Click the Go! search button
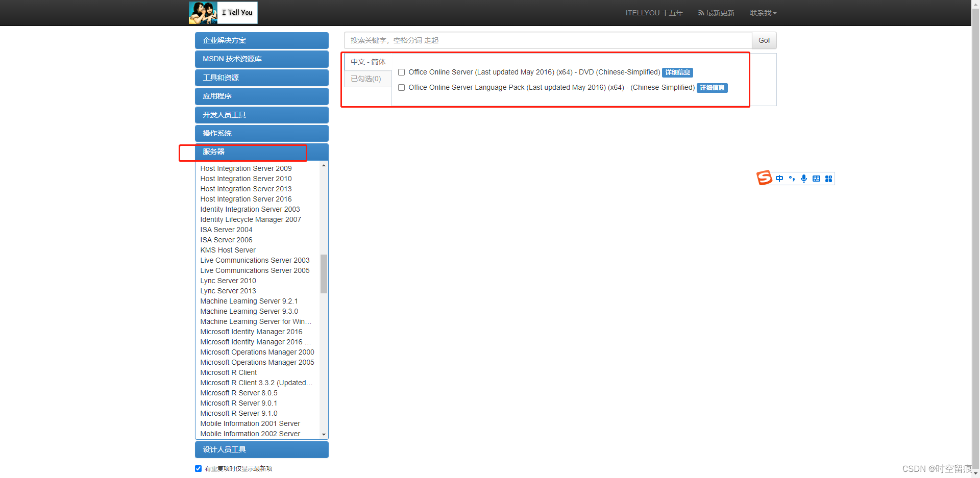980x478 pixels. tap(764, 40)
